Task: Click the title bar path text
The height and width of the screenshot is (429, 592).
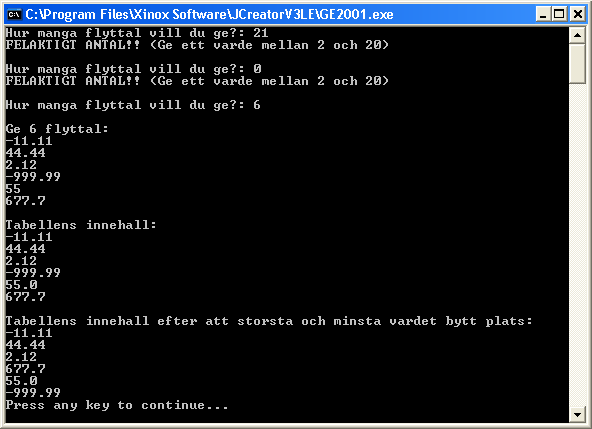Action: 209,14
